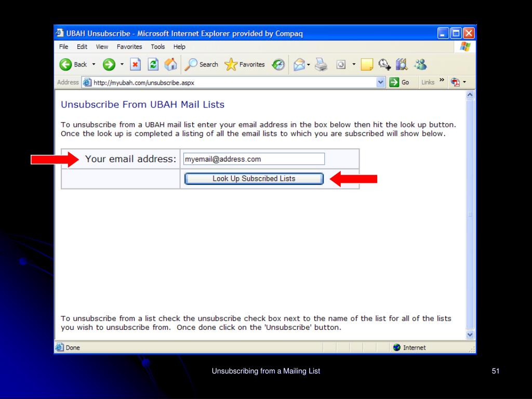Image resolution: width=532 pixels, height=399 pixels.
Task: Click the green Forward arrow button
Action: 109,64
